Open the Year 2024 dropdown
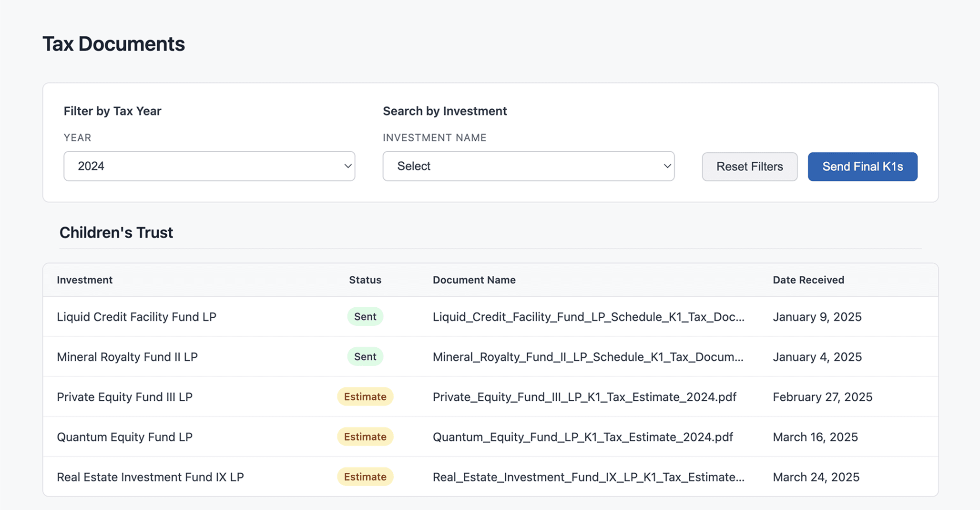 (209, 166)
